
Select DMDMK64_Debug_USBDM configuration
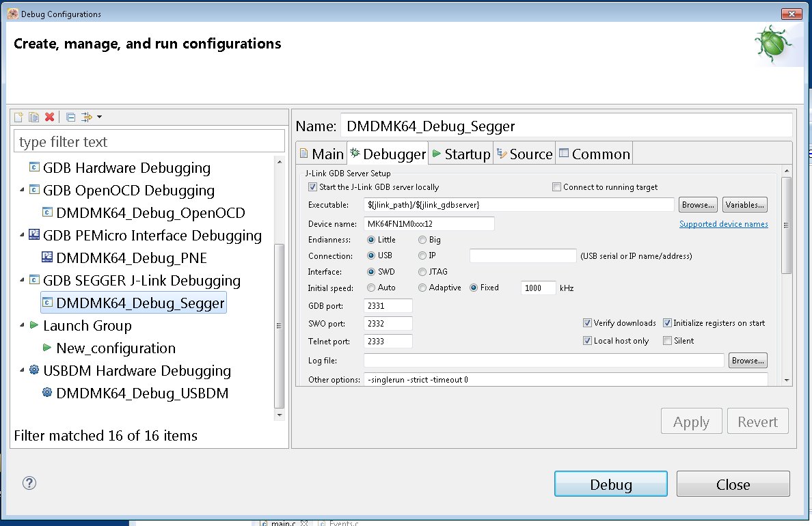(142, 393)
